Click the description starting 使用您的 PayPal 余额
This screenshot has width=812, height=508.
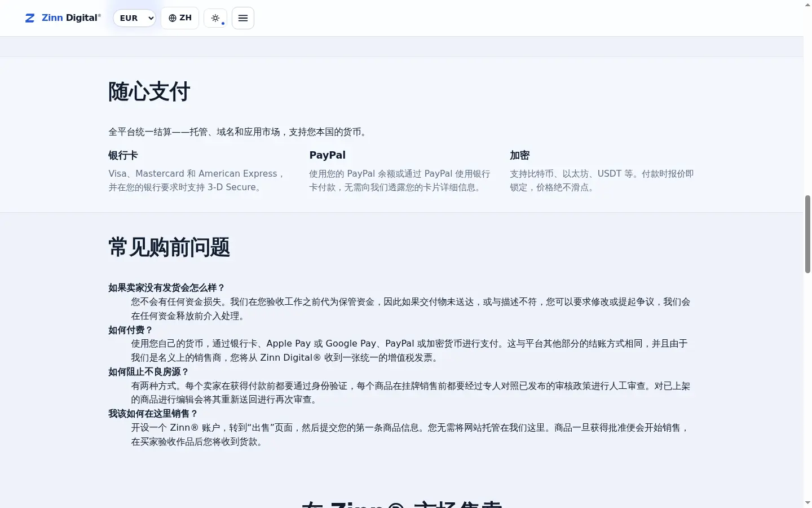tap(400, 181)
